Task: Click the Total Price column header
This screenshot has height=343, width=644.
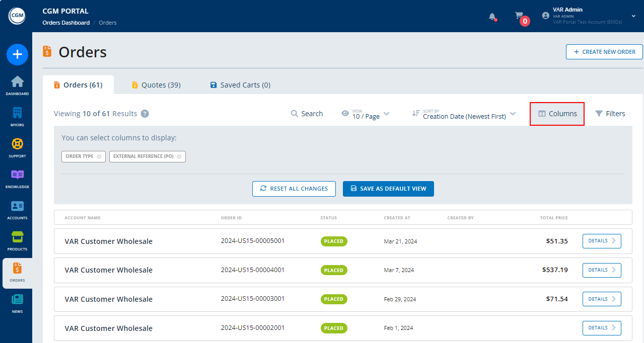Action: (554, 218)
